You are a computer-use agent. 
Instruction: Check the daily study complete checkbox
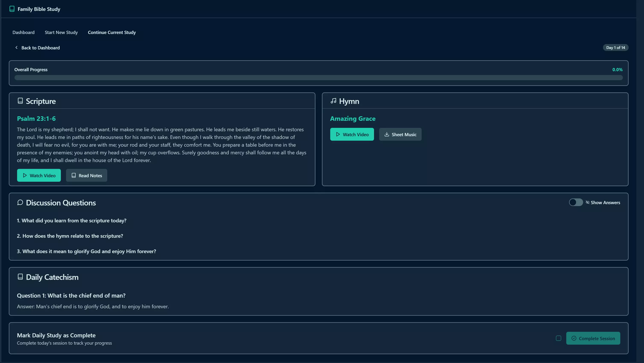point(559,338)
